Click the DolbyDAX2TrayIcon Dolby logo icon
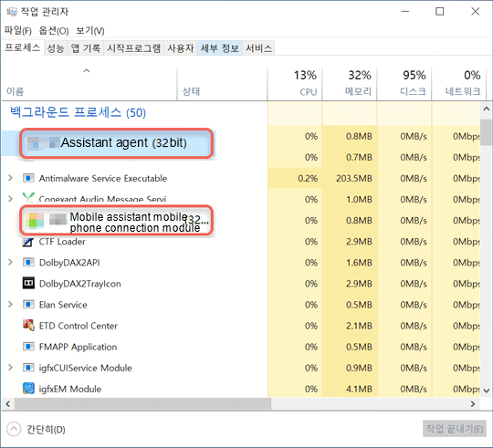This screenshot has width=493, height=448. click(x=28, y=284)
